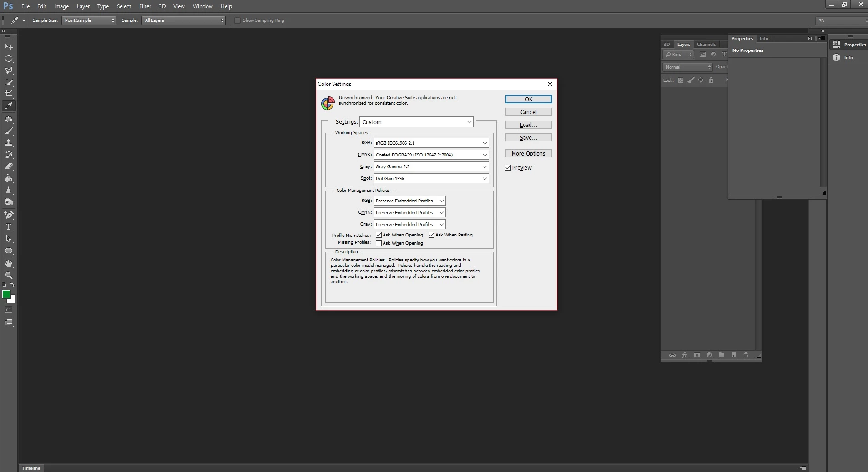Toggle Quick Mask mode icon
The height and width of the screenshot is (472, 868).
(x=9, y=310)
